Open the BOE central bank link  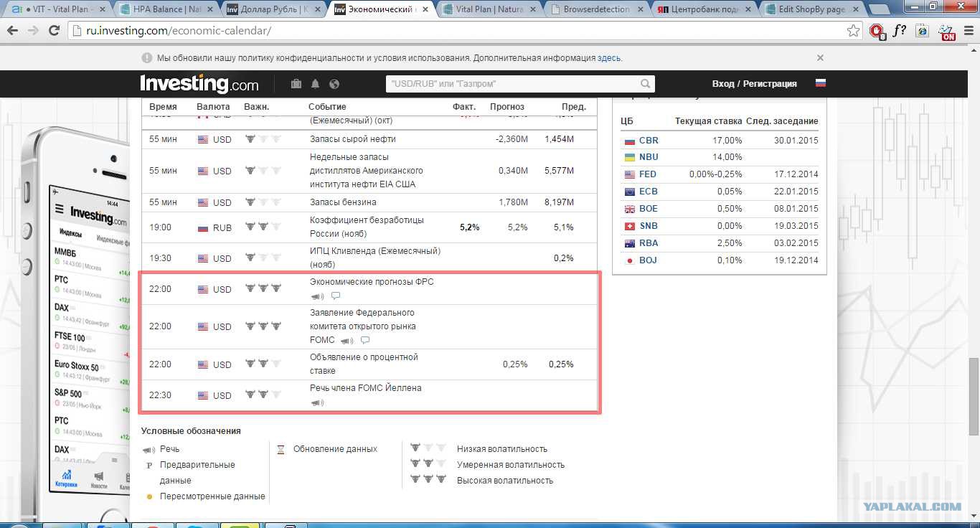click(649, 209)
